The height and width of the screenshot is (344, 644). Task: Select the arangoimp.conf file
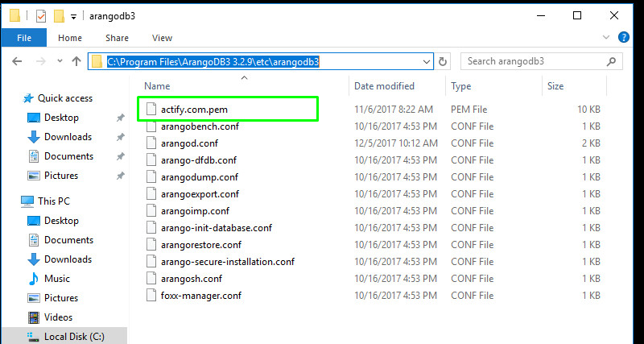(x=195, y=211)
